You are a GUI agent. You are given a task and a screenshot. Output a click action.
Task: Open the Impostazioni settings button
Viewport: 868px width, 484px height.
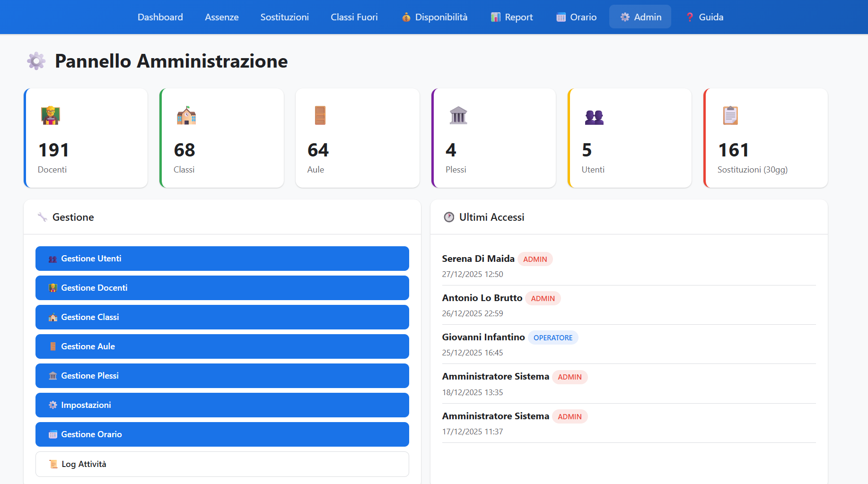tap(222, 405)
